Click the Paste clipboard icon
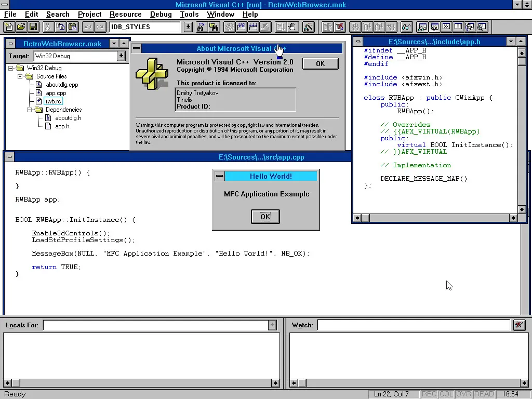The image size is (532, 399). tap(73, 27)
